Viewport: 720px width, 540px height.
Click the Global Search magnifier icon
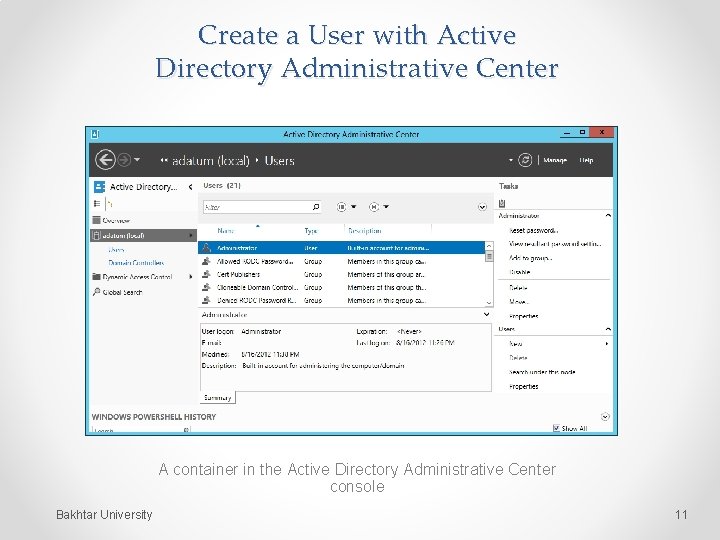96,292
